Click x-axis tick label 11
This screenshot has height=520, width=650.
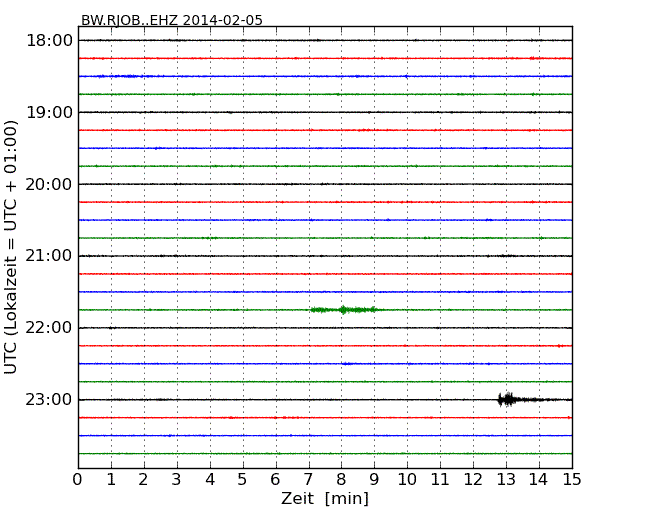coord(440,480)
